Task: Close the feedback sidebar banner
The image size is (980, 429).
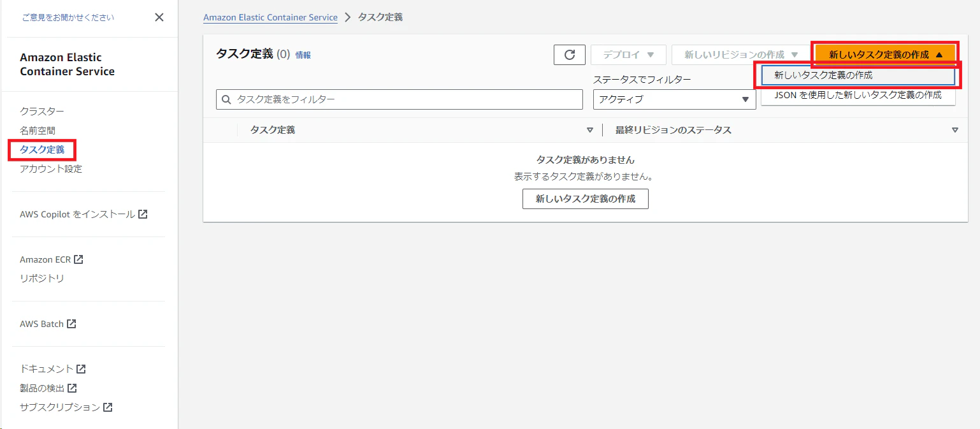Action: [x=159, y=17]
